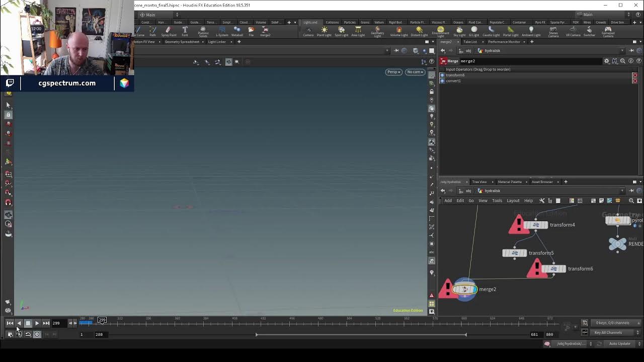Toggle the pin on the network editor pane
The height and width of the screenshot is (362, 644).
[x=631, y=191]
